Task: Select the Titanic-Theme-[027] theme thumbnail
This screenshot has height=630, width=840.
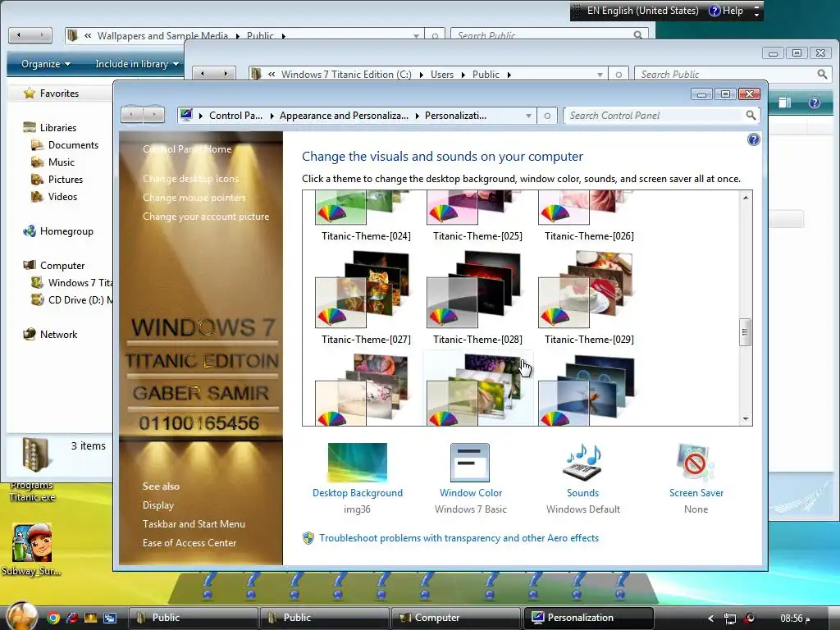Action: (363, 290)
